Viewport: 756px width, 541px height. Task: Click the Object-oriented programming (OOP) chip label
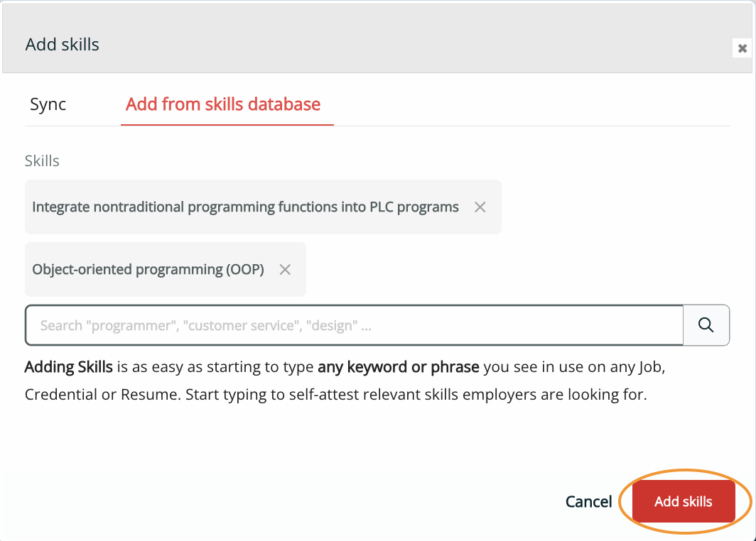148,270
